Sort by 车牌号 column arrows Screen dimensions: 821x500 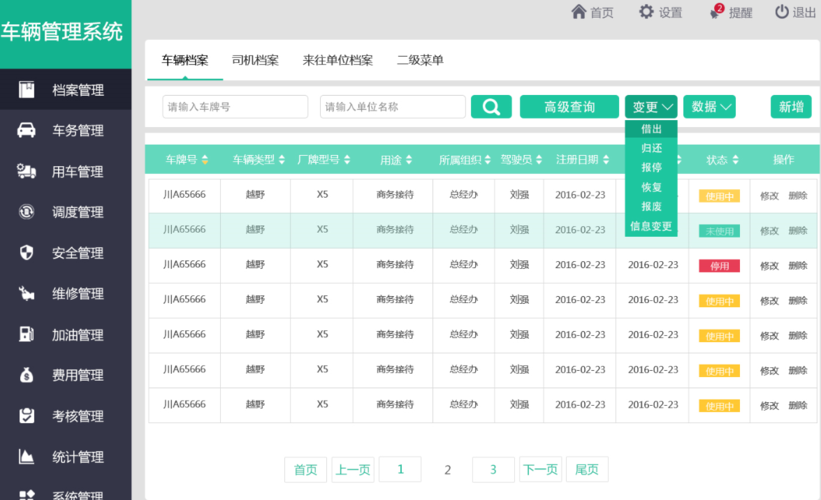[x=205, y=160]
